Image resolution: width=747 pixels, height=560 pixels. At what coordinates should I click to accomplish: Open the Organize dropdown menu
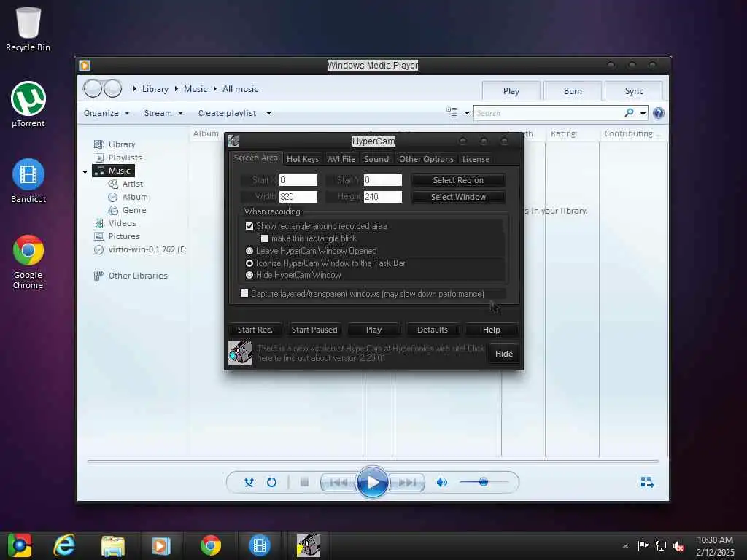[107, 113]
